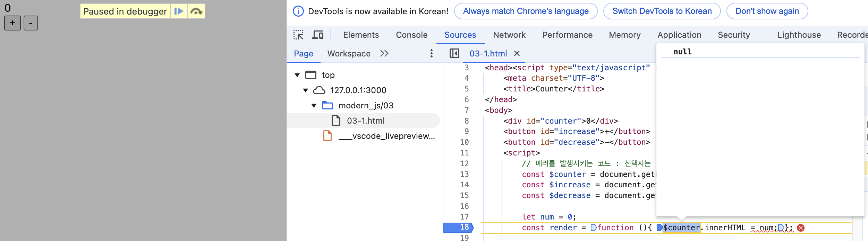The height and width of the screenshot is (241, 868).
Task: Collapse the 127.0.0.1:3000 tree node
Action: (x=306, y=90)
